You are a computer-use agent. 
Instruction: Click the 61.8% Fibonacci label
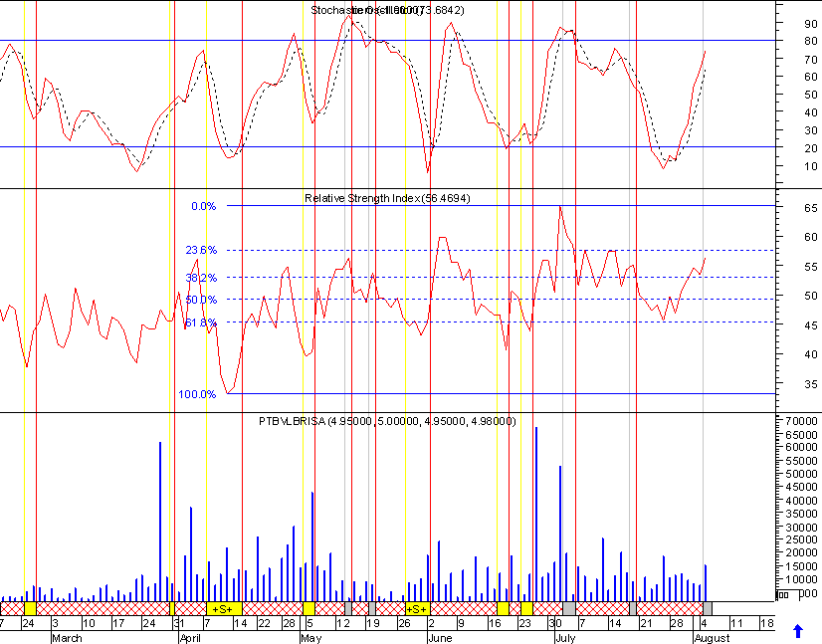pyautogui.click(x=201, y=322)
